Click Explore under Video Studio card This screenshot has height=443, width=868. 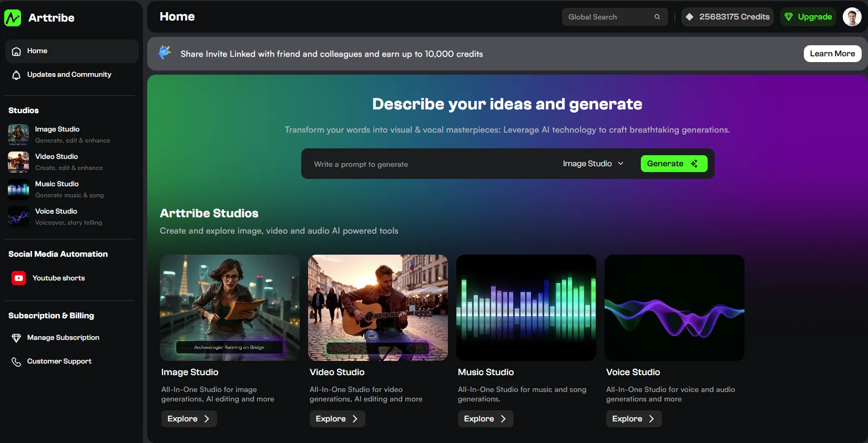(337, 419)
